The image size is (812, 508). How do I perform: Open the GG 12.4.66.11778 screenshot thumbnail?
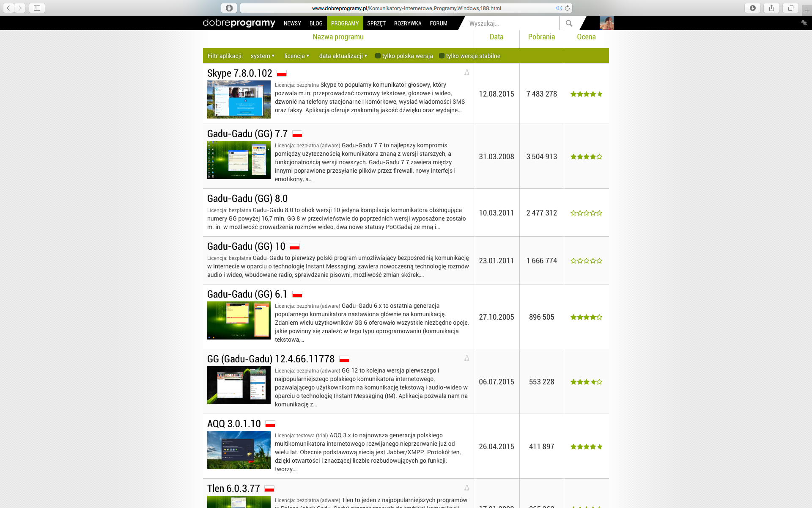pyautogui.click(x=239, y=385)
